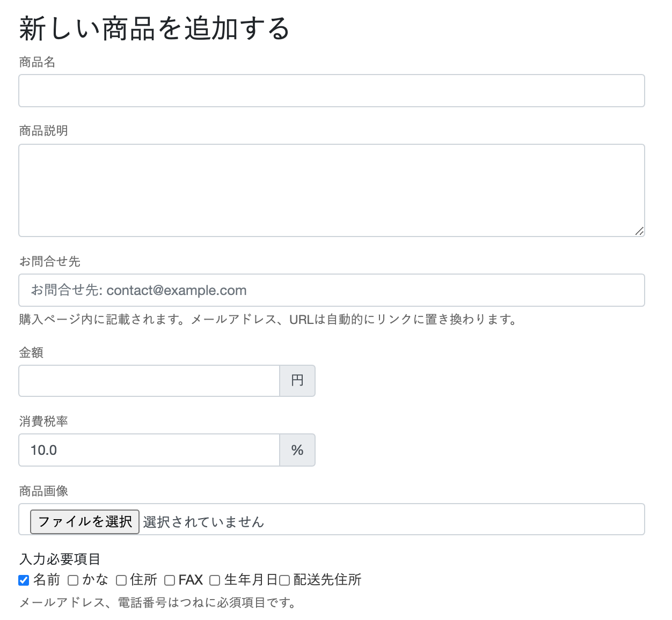Uncheck the 名前 checkbox
This screenshot has width=672, height=620.
click(24, 580)
